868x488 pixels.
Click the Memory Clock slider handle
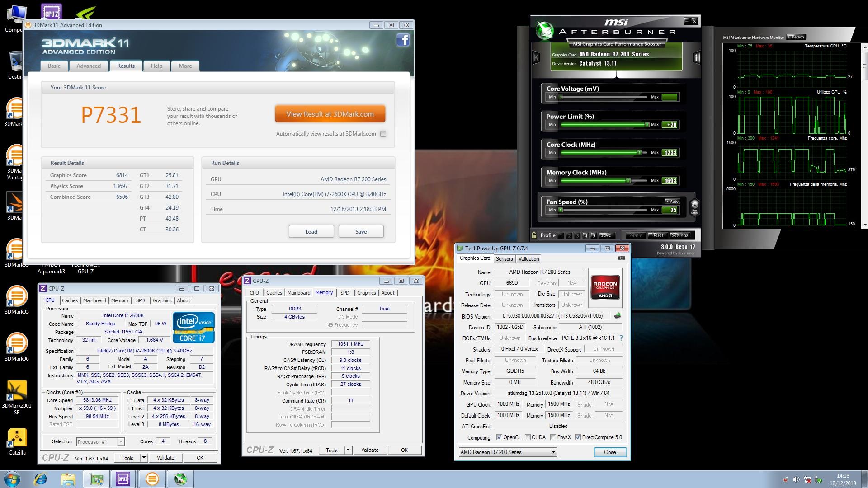(628, 181)
